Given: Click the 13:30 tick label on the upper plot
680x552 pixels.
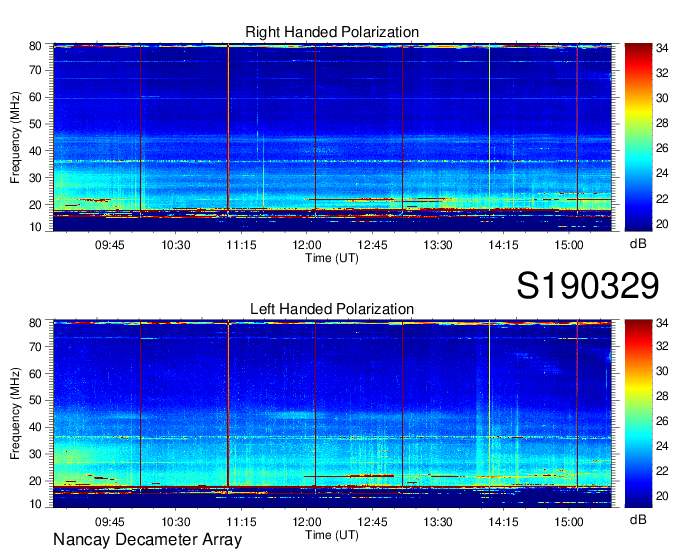Looking at the screenshot, I should [x=438, y=245].
